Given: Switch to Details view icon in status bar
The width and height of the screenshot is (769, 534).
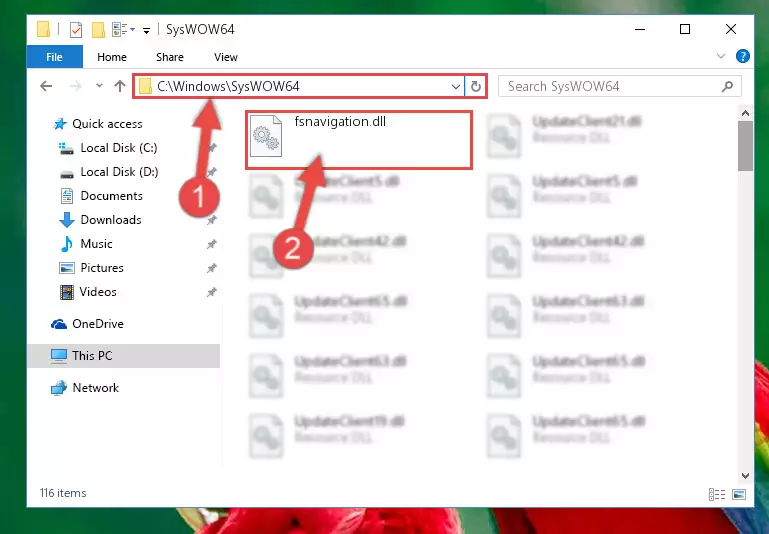Looking at the screenshot, I should coord(717,494).
